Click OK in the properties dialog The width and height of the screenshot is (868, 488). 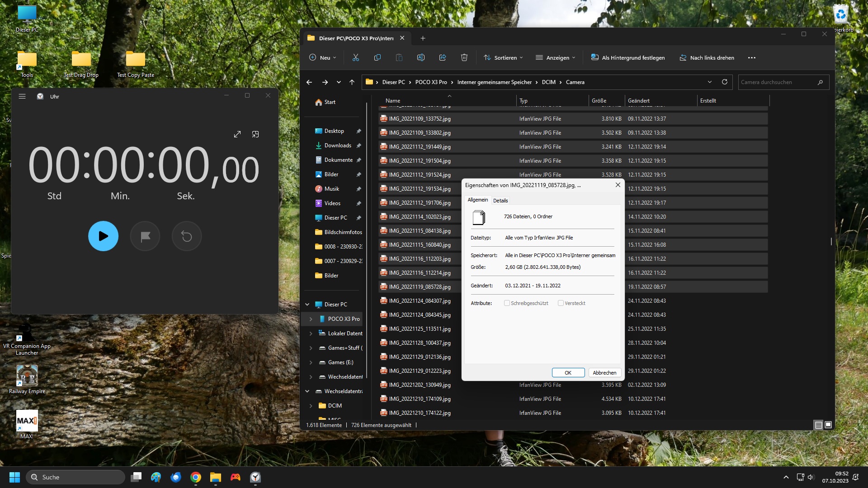click(x=568, y=373)
